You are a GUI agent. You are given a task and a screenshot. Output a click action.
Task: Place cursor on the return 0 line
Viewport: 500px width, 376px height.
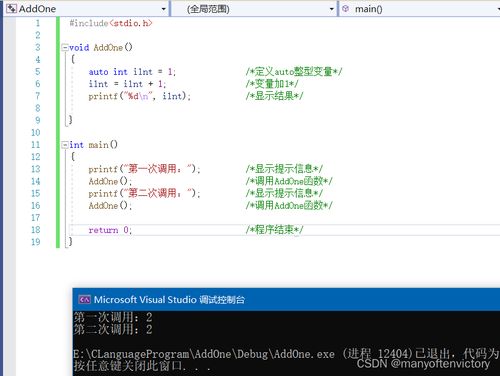pyautogui.click(x=284, y=230)
